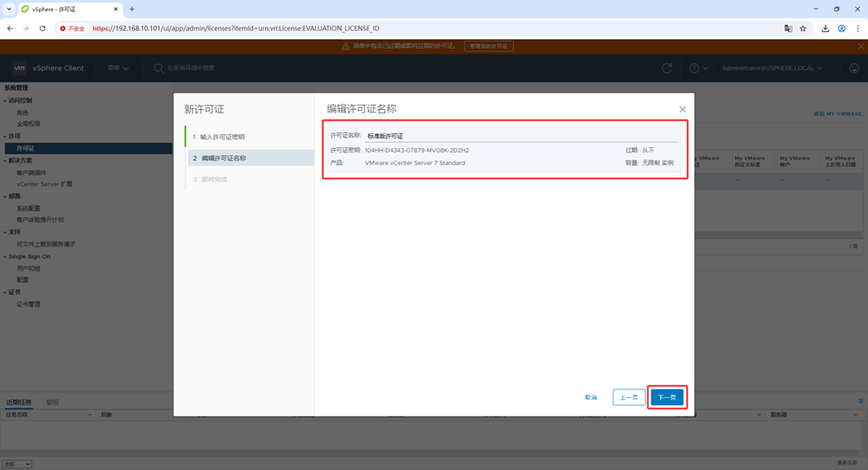Close the 新许可证 wizard dialog

(682, 109)
